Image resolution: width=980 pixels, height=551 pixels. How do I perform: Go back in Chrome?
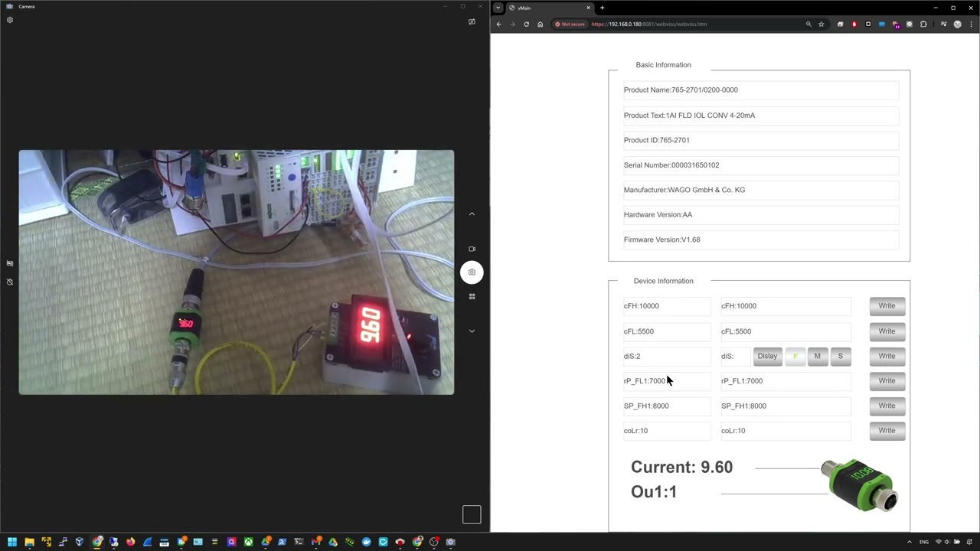[x=499, y=24]
